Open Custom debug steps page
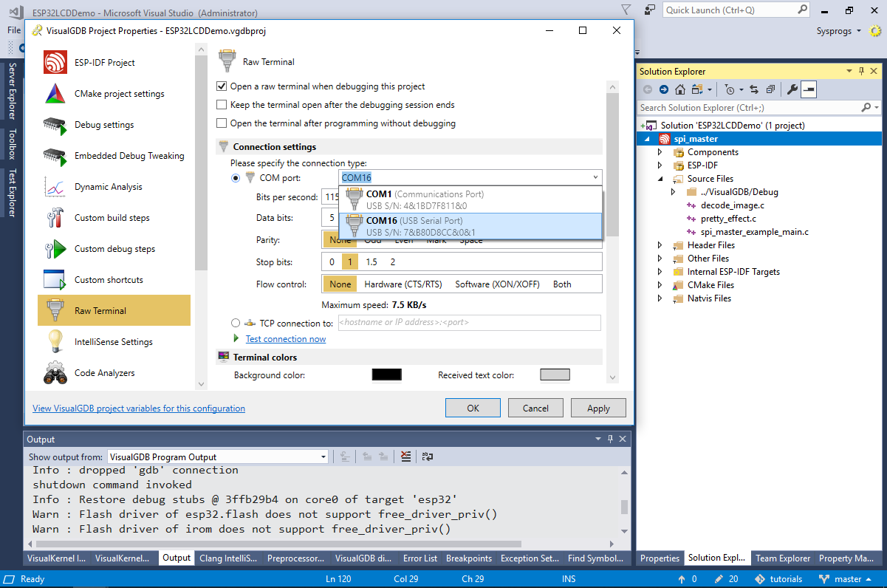Viewport: 887px width, 588px height. [114, 249]
